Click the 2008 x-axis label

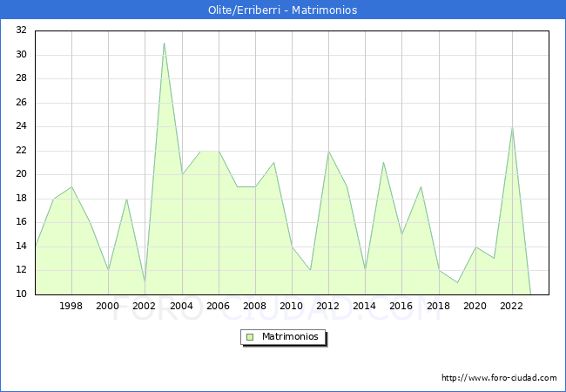tap(255, 306)
